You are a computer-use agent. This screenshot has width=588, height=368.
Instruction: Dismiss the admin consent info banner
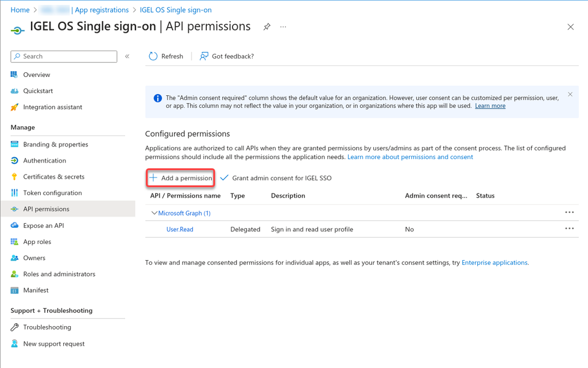click(570, 94)
